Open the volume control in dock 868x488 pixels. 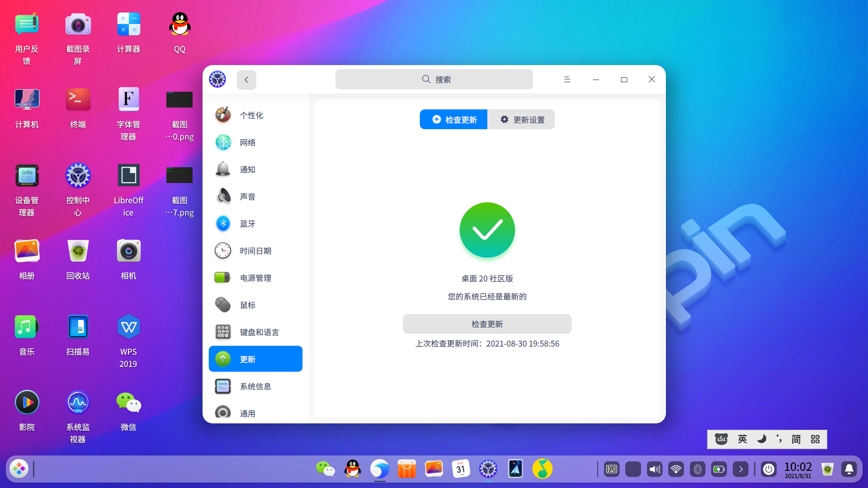coord(654,469)
